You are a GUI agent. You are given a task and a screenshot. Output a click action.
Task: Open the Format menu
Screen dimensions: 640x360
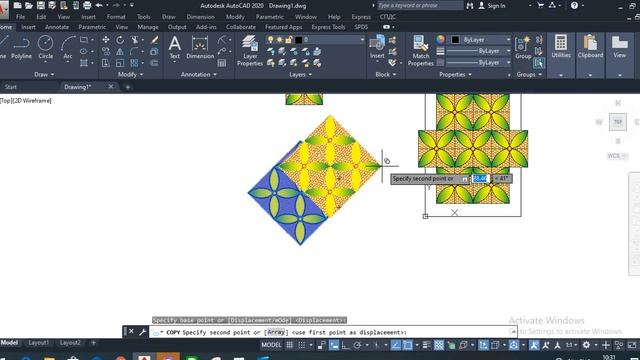[116, 17]
